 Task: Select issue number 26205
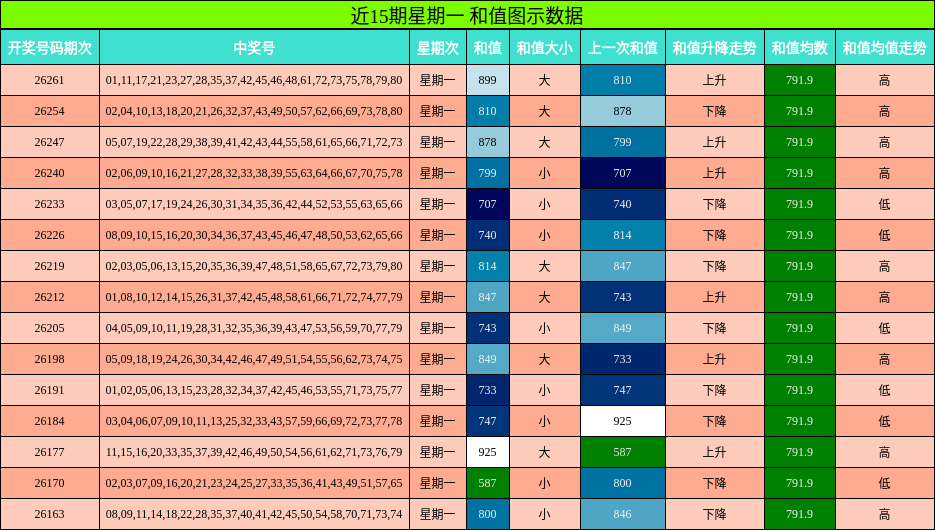(x=49, y=328)
